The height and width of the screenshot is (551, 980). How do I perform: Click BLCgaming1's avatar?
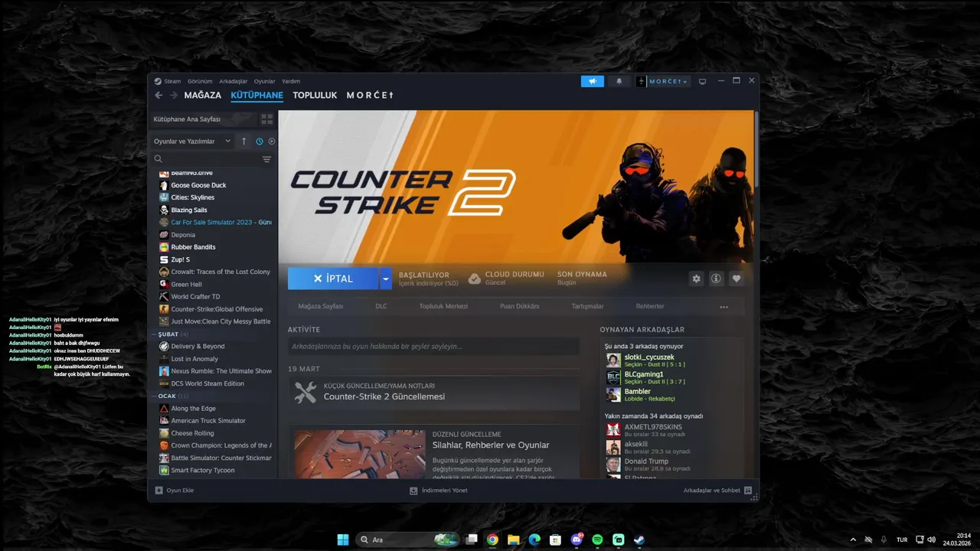613,377
